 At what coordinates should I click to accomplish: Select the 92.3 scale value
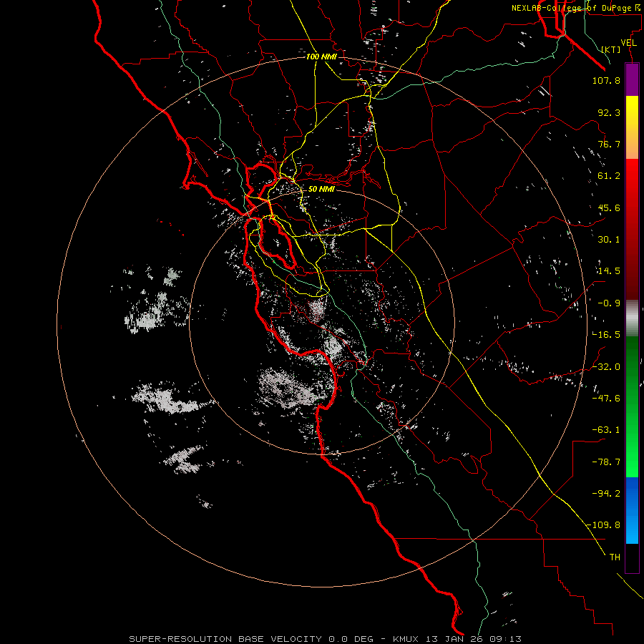pos(609,112)
